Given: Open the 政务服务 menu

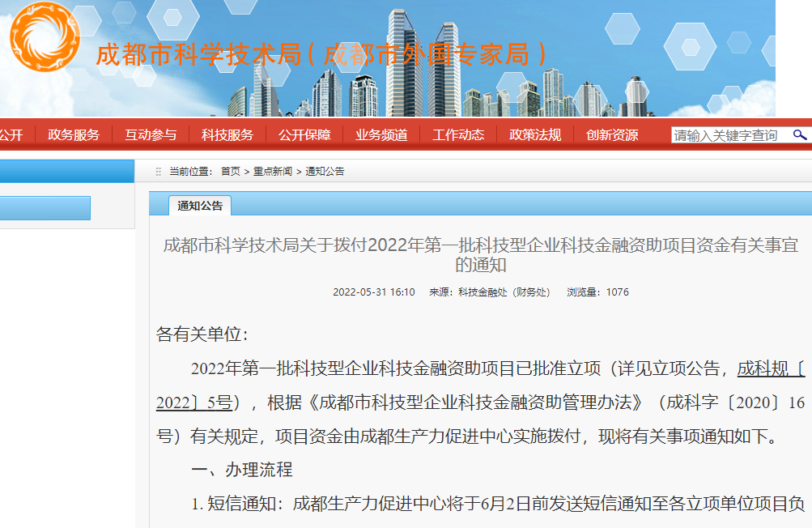Looking at the screenshot, I should point(74,135).
